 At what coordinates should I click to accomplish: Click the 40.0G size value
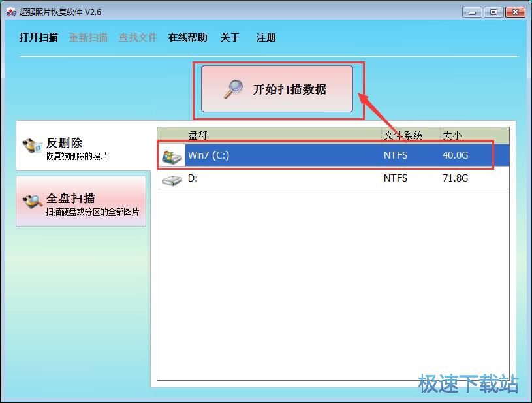tap(456, 155)
